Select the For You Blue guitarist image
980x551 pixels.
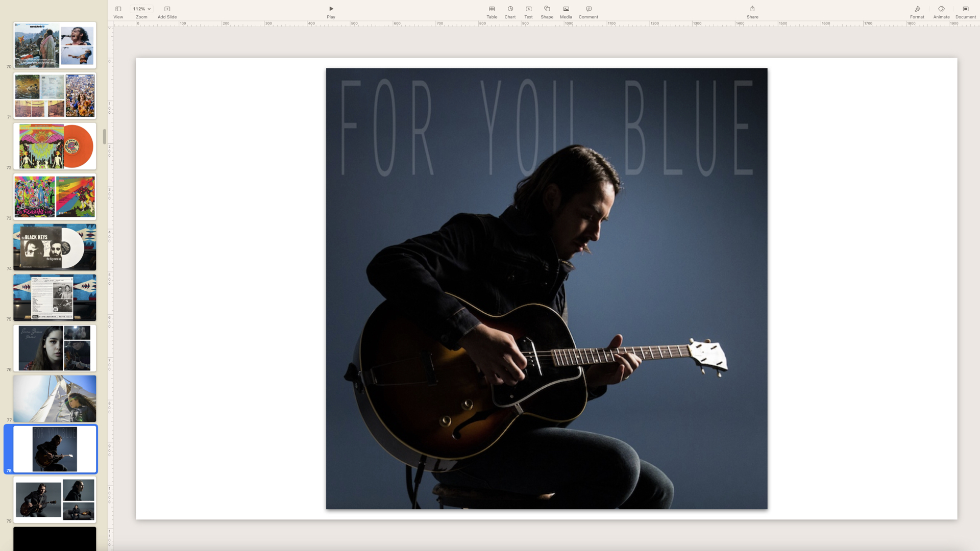(x=546, y=288)
